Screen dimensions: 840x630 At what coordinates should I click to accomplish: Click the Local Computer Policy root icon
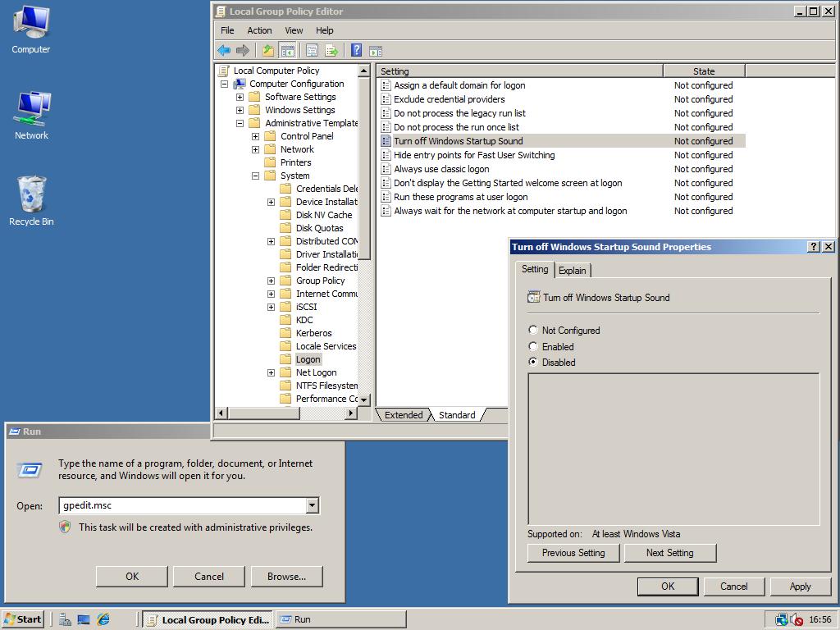[x=224, y=71]
